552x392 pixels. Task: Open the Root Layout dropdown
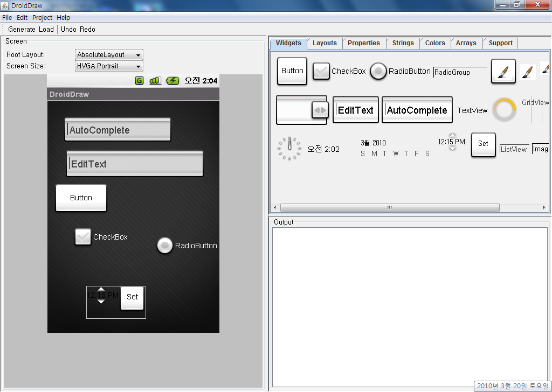[109, 54]
